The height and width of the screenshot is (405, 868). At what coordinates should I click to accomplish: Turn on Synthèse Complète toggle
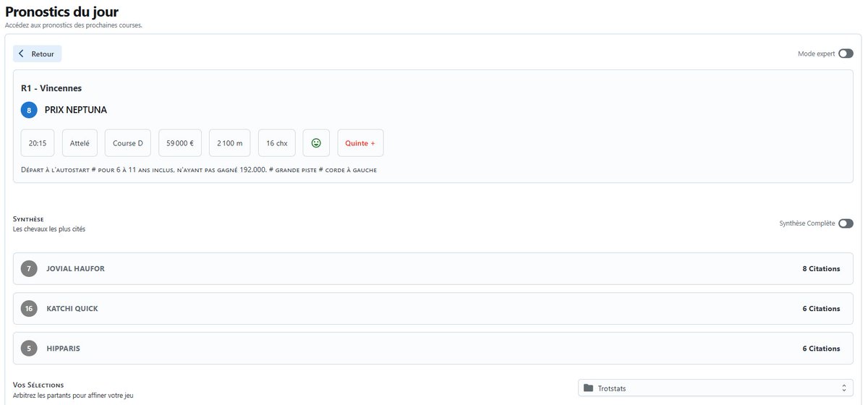846,223
